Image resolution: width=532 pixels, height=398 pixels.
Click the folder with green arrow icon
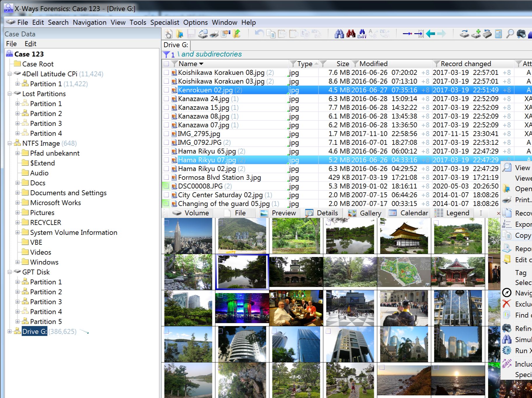[x=237, y=34]
